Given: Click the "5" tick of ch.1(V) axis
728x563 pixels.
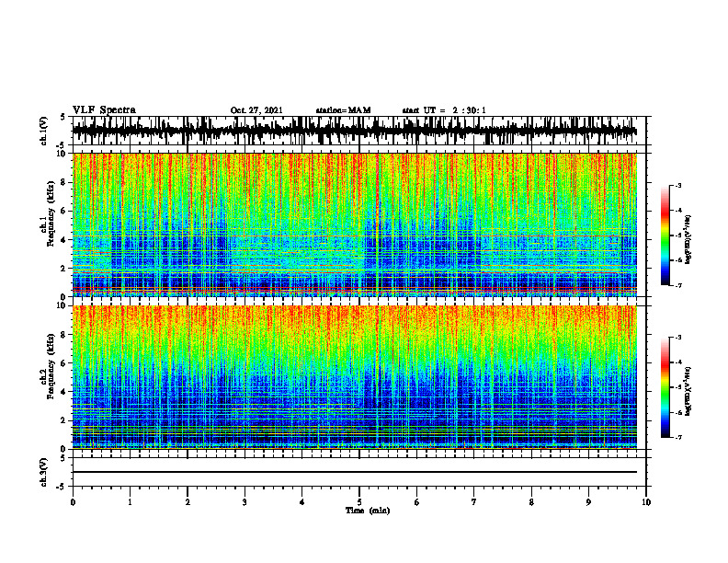Looking at the screenshot, I should (x=63, y=117).
